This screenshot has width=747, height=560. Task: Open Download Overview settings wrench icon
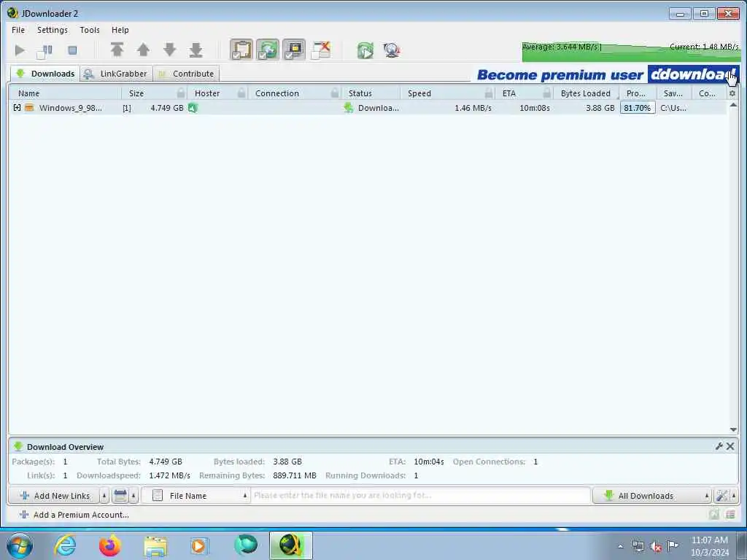(x=719, y=446)
